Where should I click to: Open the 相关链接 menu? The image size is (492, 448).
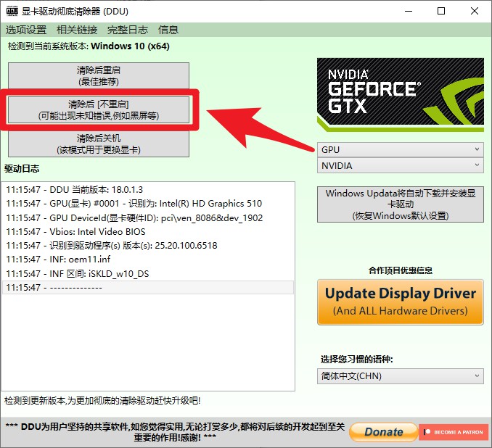click(x=77, y=30)
